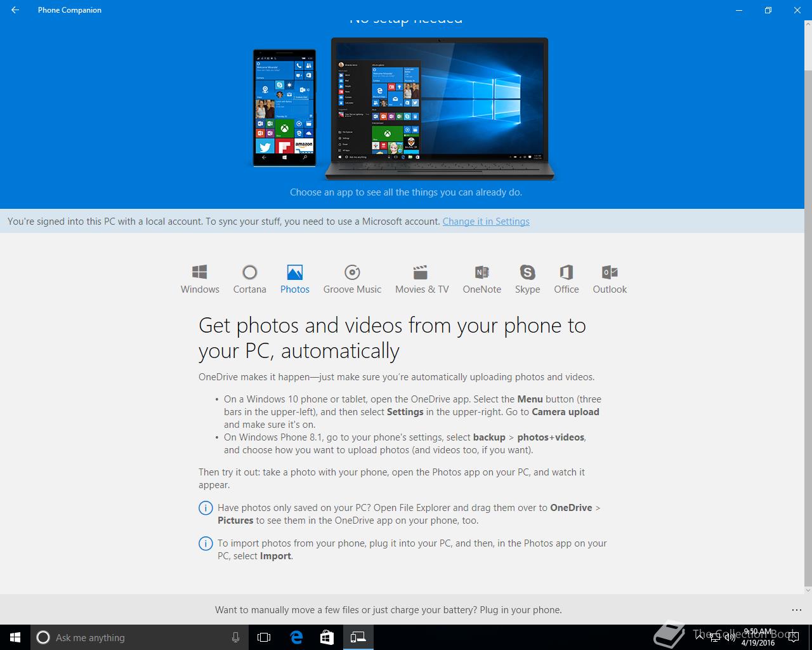
Task: Restore down the Phone Companion window
Action: 768,10
